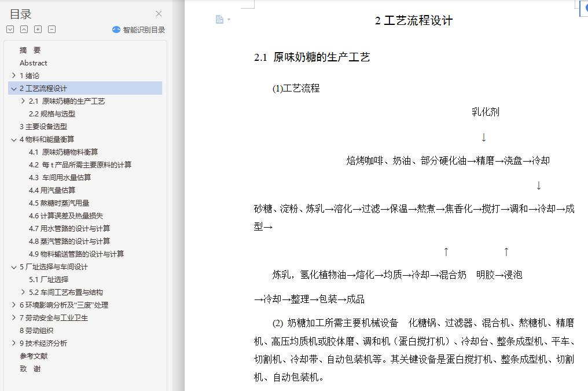Screen dimensions: 588x391
Task: Open 参考文献 in outline
Action: (x=34, y=356)
